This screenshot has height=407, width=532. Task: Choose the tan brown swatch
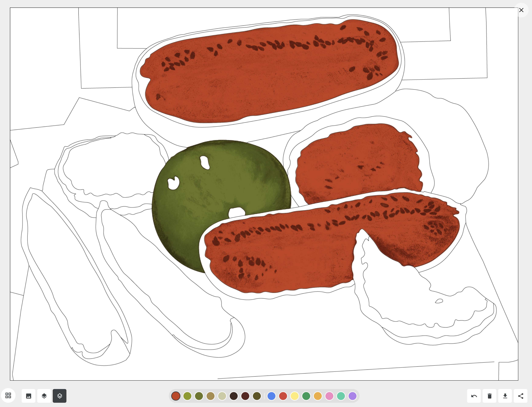210,396
